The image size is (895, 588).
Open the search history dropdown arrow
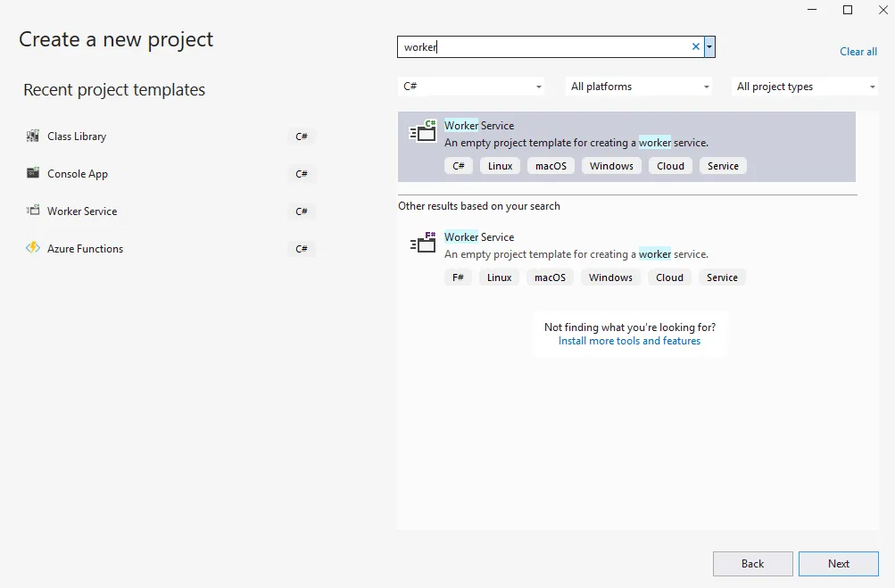click(709, 47)
